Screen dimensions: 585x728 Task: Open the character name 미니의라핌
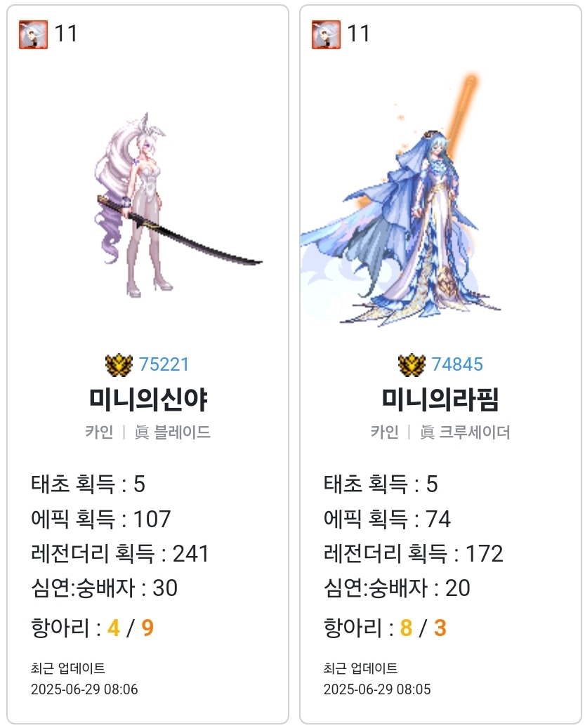coord(440,399)
